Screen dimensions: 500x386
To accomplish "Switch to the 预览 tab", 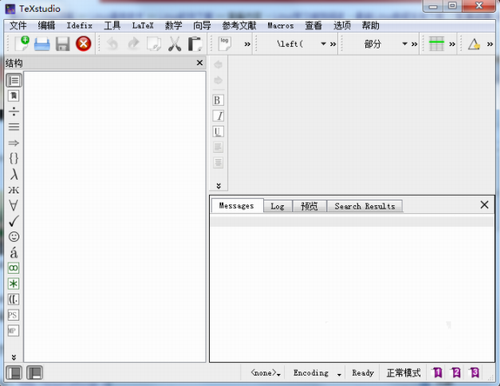I will click(x=309, y=206).
